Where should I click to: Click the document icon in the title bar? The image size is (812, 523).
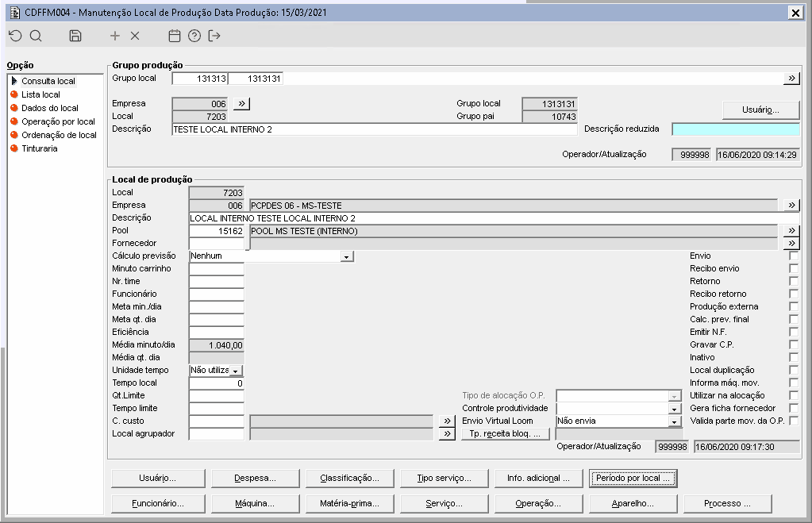tap(15, 13)
